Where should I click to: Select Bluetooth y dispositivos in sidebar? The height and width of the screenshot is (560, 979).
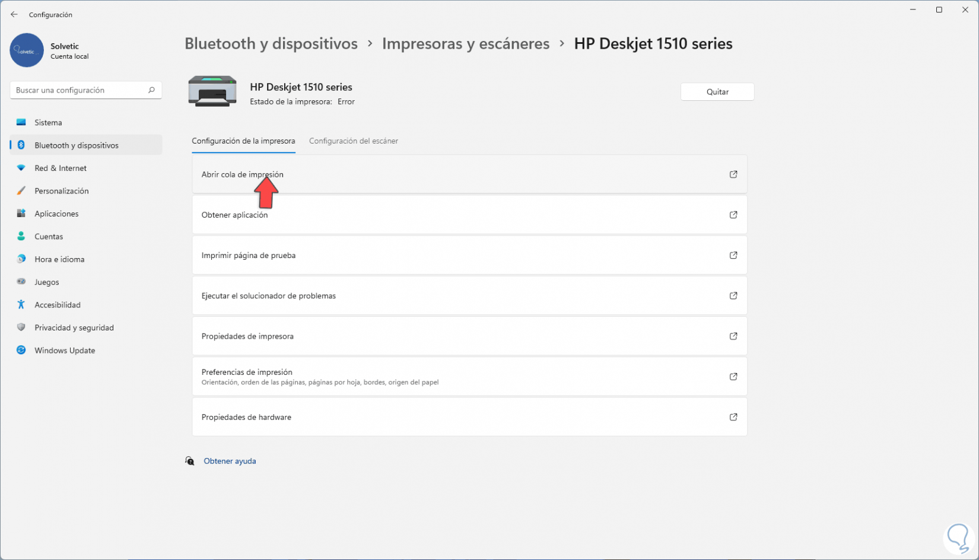coord(86,145)
